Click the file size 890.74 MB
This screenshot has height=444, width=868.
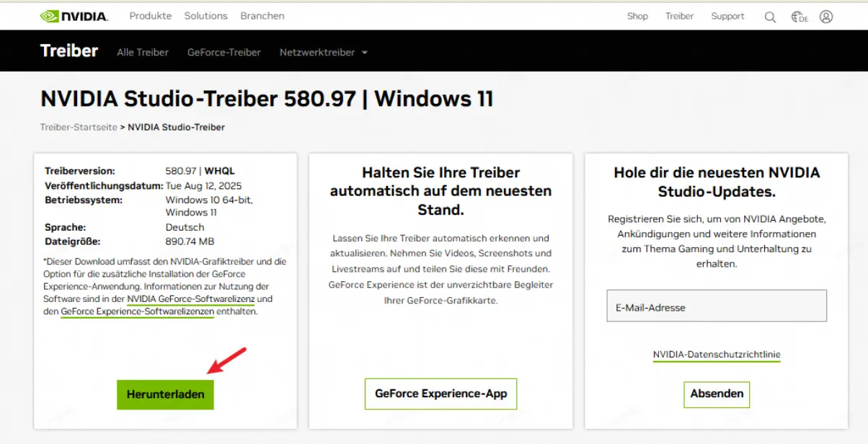(x=190, y=241)
